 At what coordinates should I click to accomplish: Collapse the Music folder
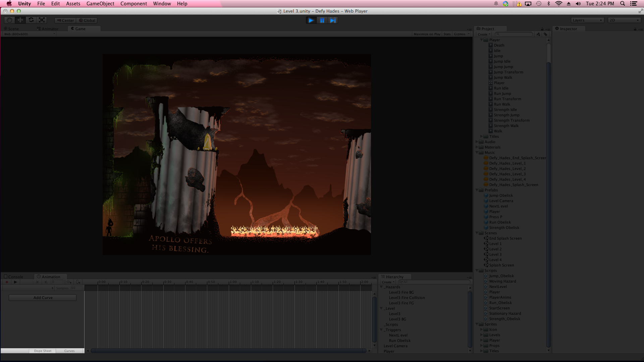[477, 153]
